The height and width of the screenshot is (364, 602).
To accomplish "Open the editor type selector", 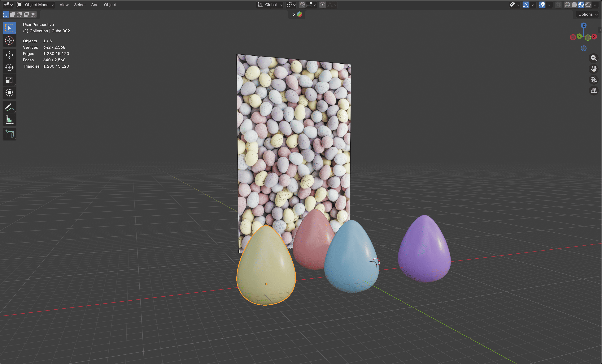I will point(8,5).
